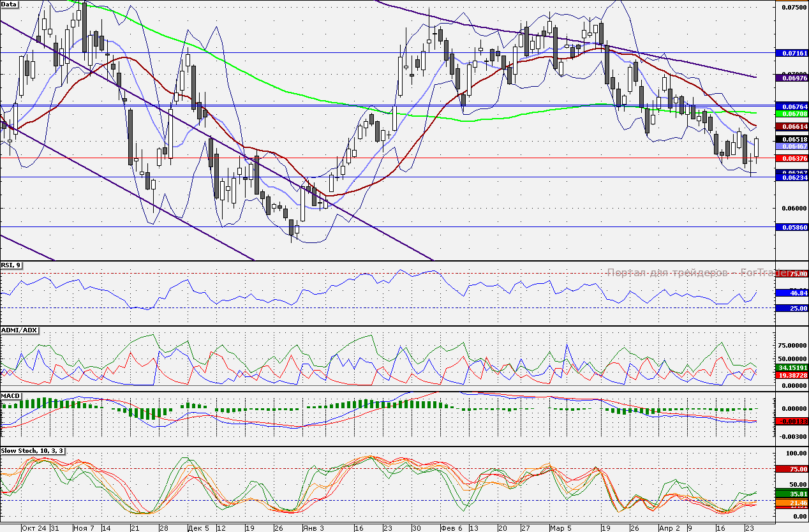
Task: Select the "Мар 5" date on time axis
Action: click(561, 528)
